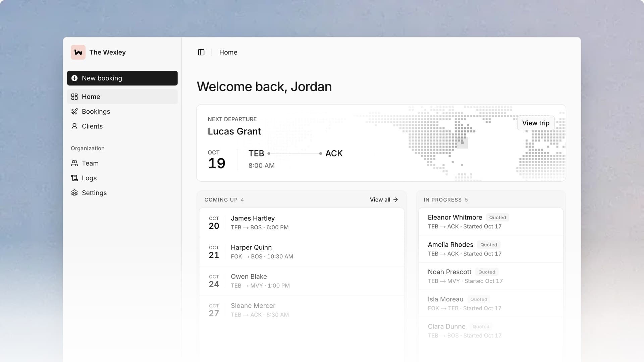Image resolution: width=644 pixels, height=362 pixels.
Task: Select Home in the sidebar
Action: pyautogui.click(x=122, y=97)
